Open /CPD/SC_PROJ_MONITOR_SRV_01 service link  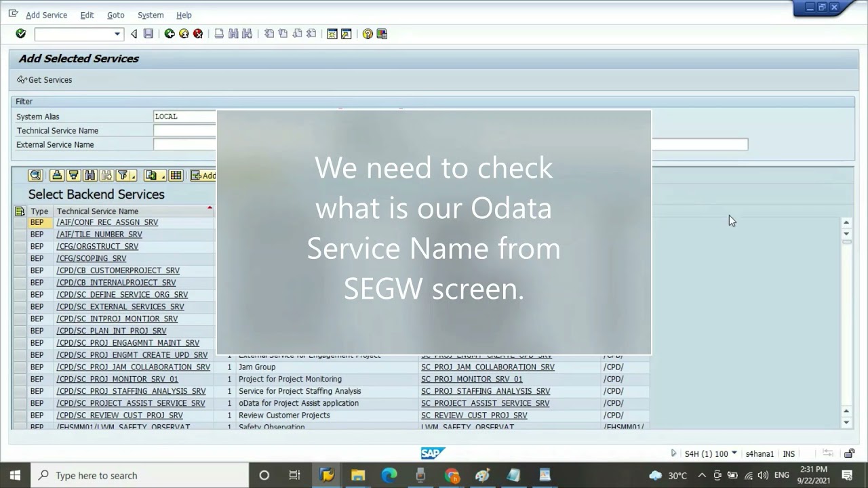tap(117, 380)
